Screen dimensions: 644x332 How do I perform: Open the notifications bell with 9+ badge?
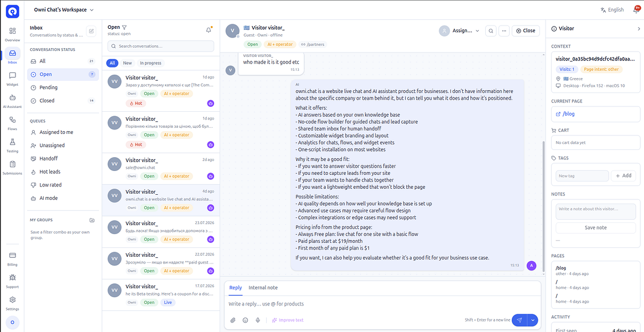click(636, 9)
